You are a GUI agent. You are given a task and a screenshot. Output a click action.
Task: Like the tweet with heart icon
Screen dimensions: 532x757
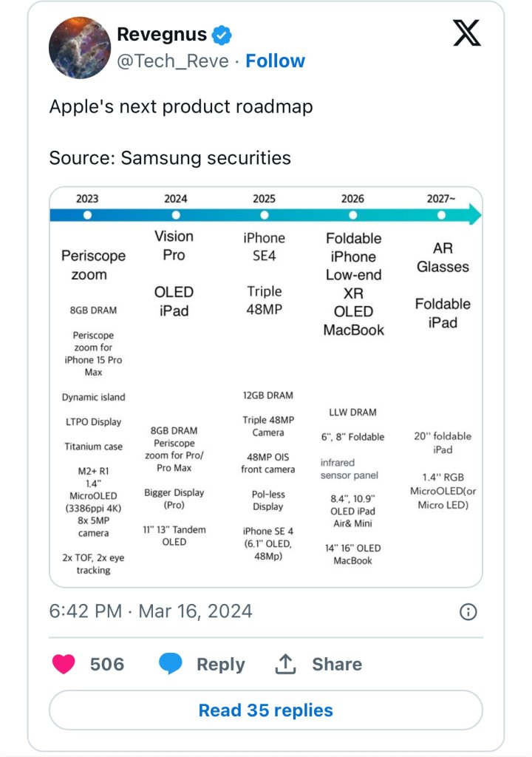pyautogui.click(x=64, y=664)
